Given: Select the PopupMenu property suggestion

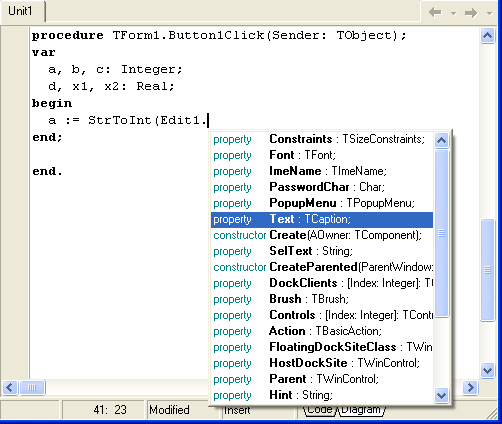Looking at the screenshot, I should tap(322, 203).
